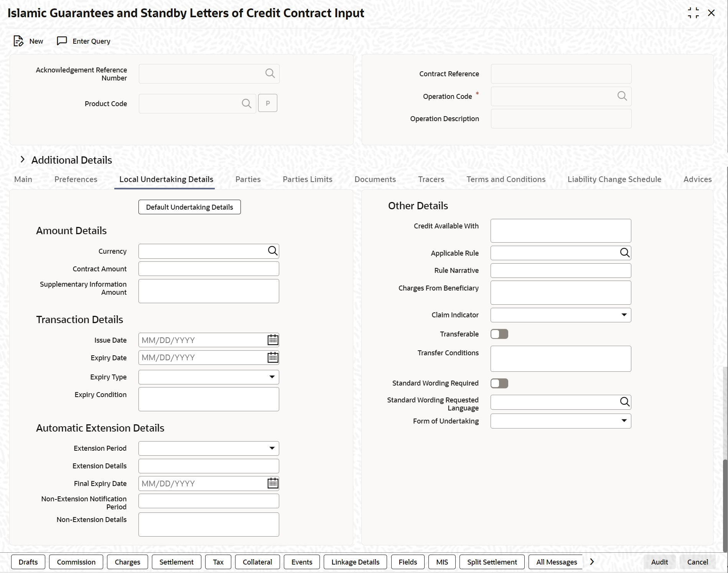
Task: Open the MIS screen
Action: pos(442,562)
